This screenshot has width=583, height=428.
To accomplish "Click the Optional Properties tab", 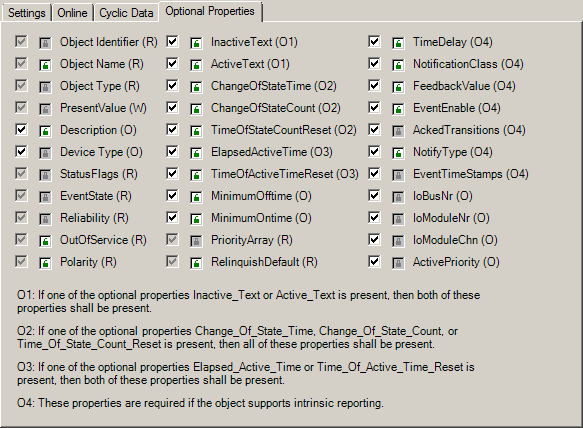I will [210, 12].
